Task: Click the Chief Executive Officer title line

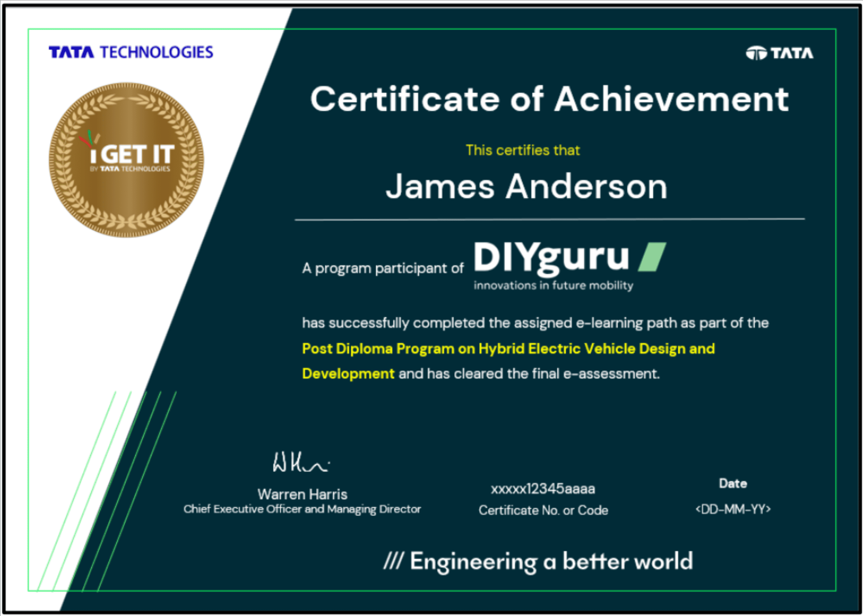Action: (x=302, y=509)
